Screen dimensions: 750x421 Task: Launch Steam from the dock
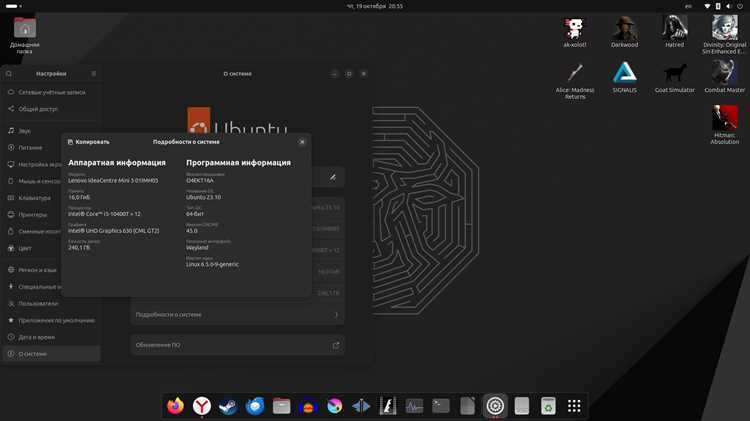tap(228, 406)
